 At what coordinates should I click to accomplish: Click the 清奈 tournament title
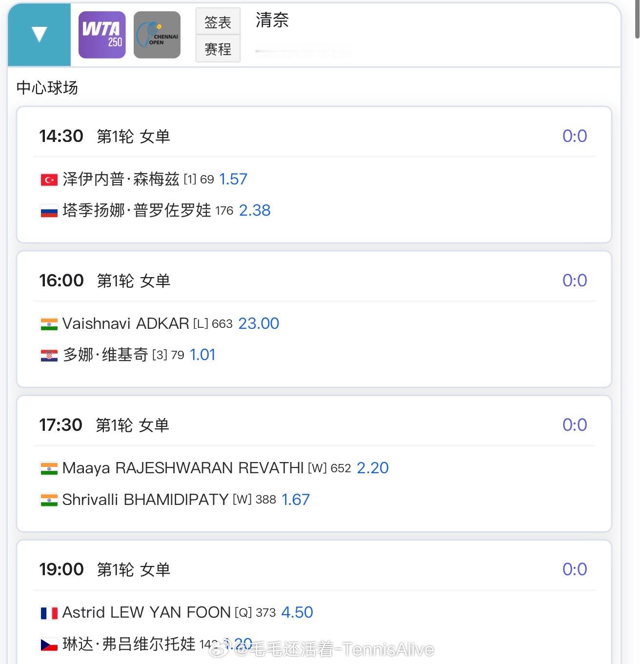tap(272, 20)
